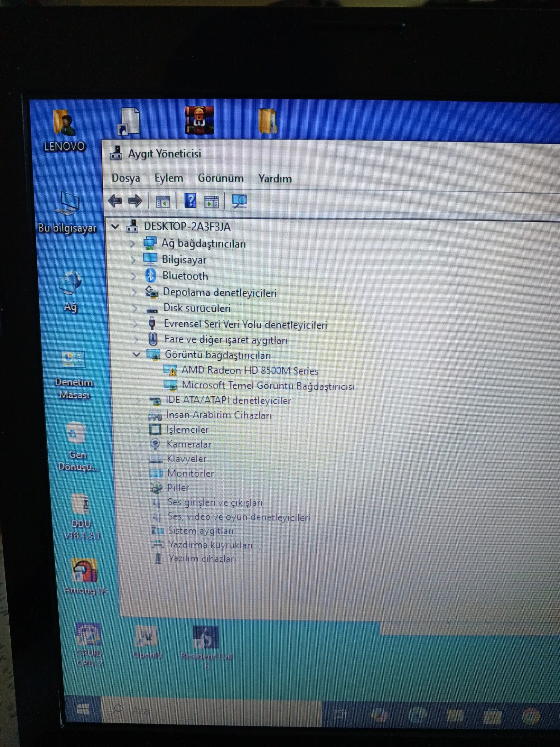
Task: Select İnsan Arabirim Cihazları row
Action: [x=219, y=415]
